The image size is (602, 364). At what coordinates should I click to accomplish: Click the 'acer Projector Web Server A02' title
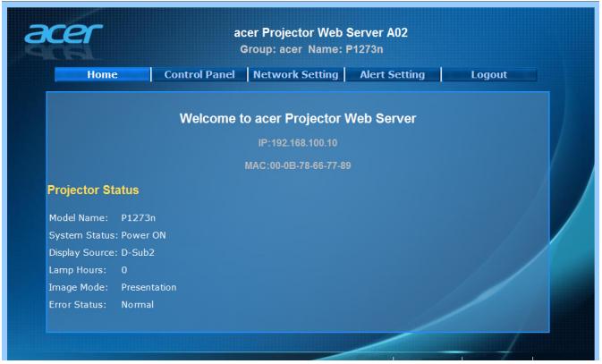[x=320, y=32]
